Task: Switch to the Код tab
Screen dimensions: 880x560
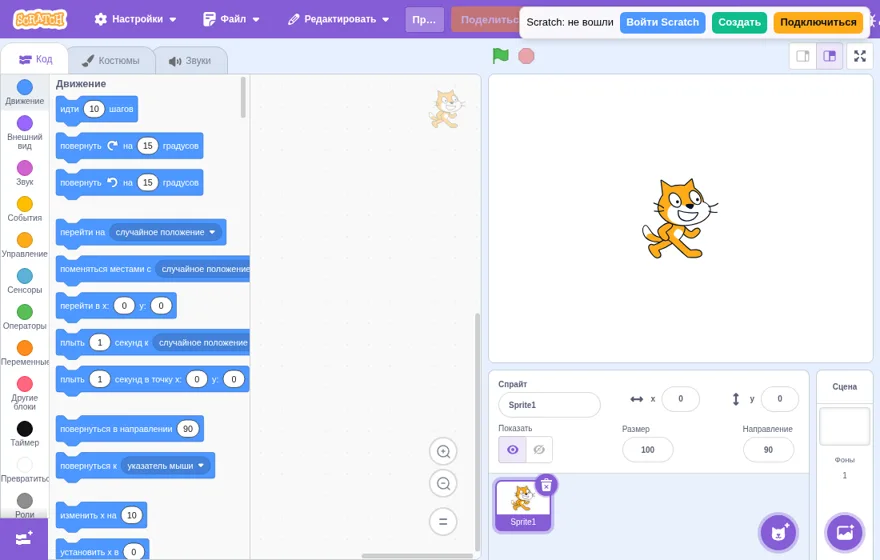Action: click(x=35, y=59)
